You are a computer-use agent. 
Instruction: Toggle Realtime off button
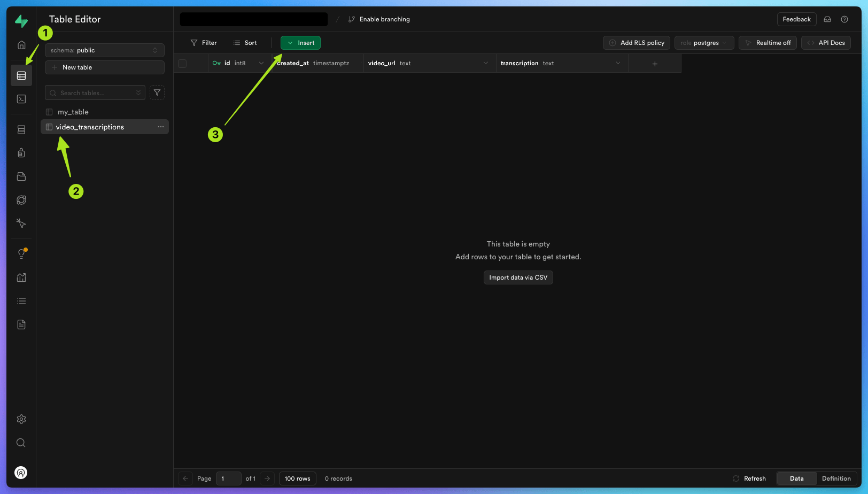(768, 43)
